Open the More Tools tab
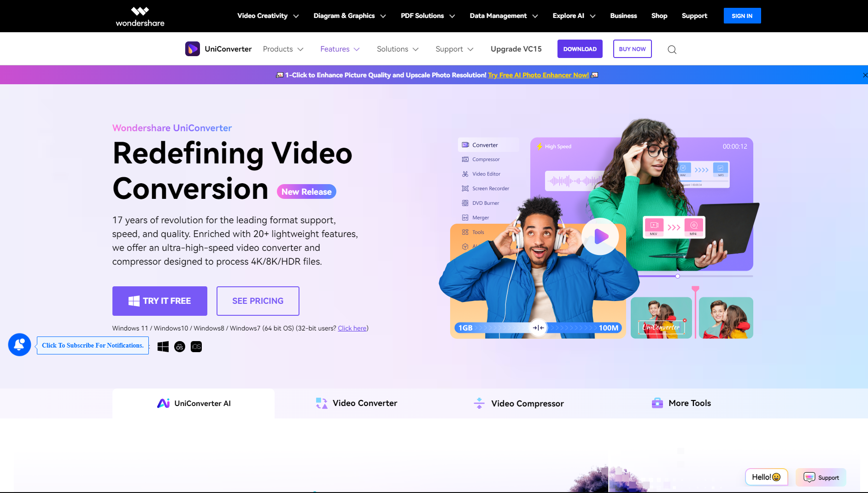 pyautogui.click(x=681, y=403)
